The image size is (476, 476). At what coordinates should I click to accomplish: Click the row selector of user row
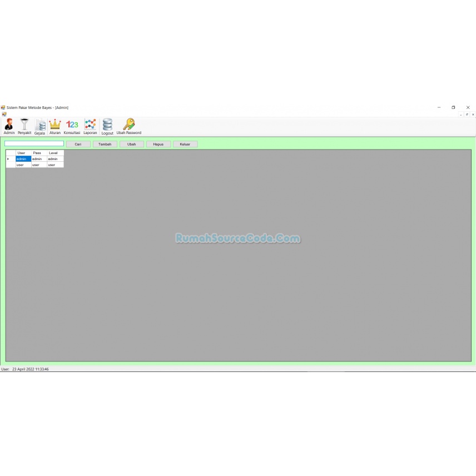point(11,165)
